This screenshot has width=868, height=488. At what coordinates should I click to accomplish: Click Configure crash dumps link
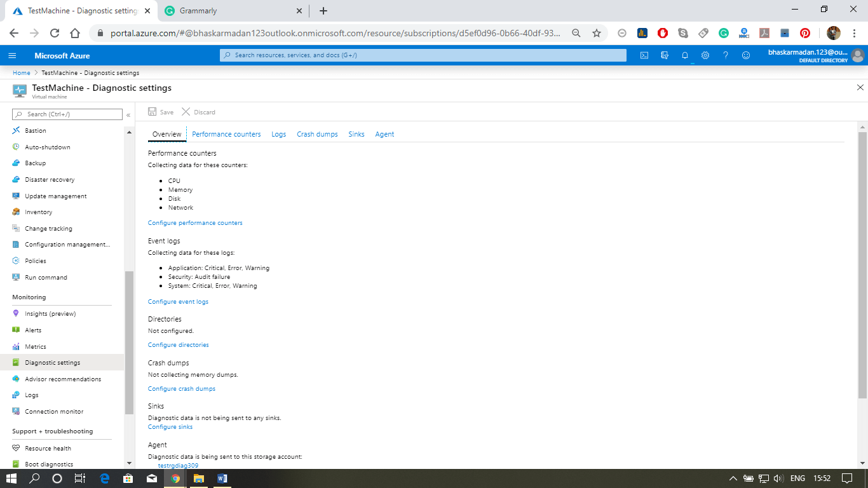[x=182, y=389]
